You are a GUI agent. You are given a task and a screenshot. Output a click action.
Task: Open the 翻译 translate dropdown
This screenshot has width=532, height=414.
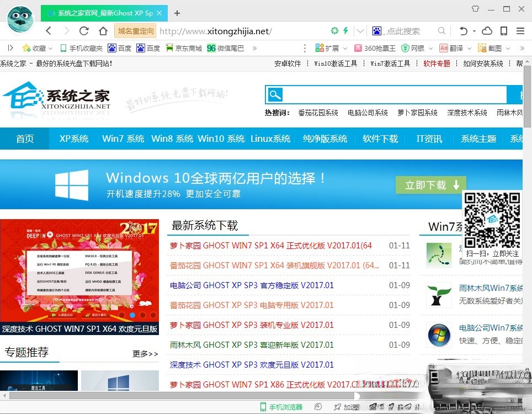[x=455, y=48]
